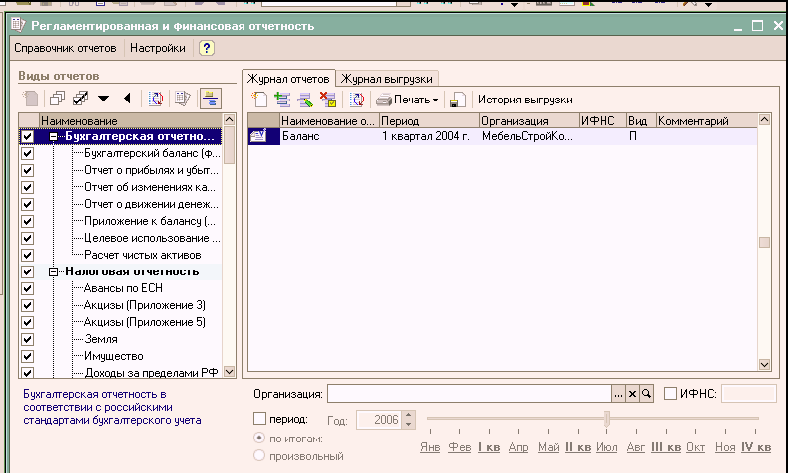Clear the Организация field with X button
The width and height of the screenshot is (788, 473).
632,395
